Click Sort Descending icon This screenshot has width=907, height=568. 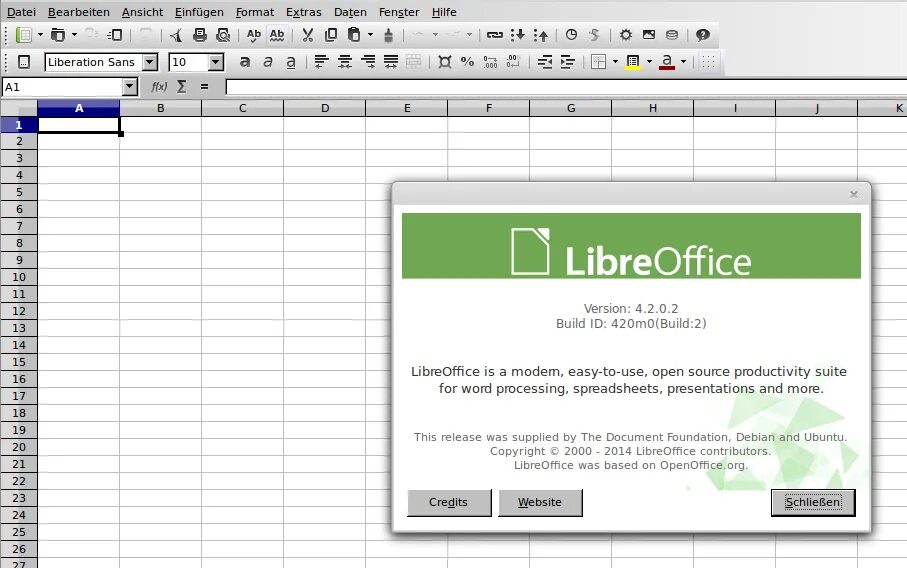click(x=541, y=35)
